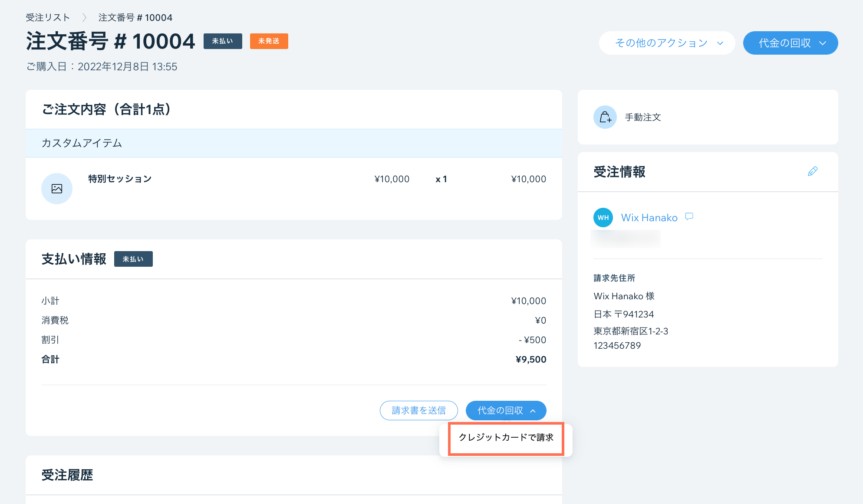The image size is (863, 504).
Task: Click the chat bubble icon beside Wix Hanako
Action: click(689, 216)
